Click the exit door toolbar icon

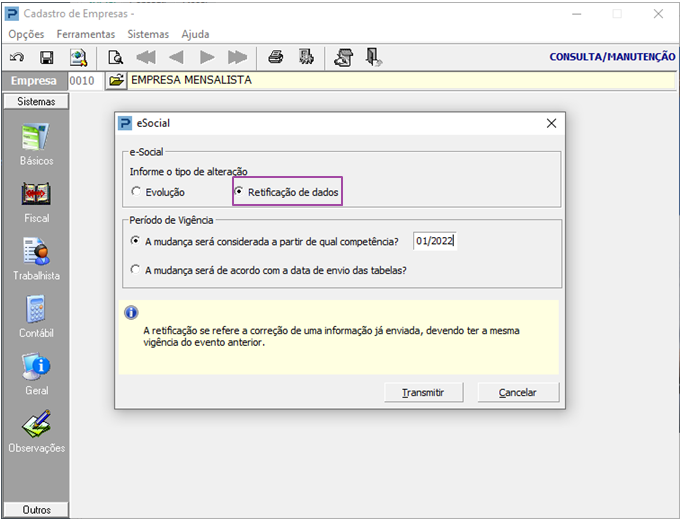pos(374,57)
